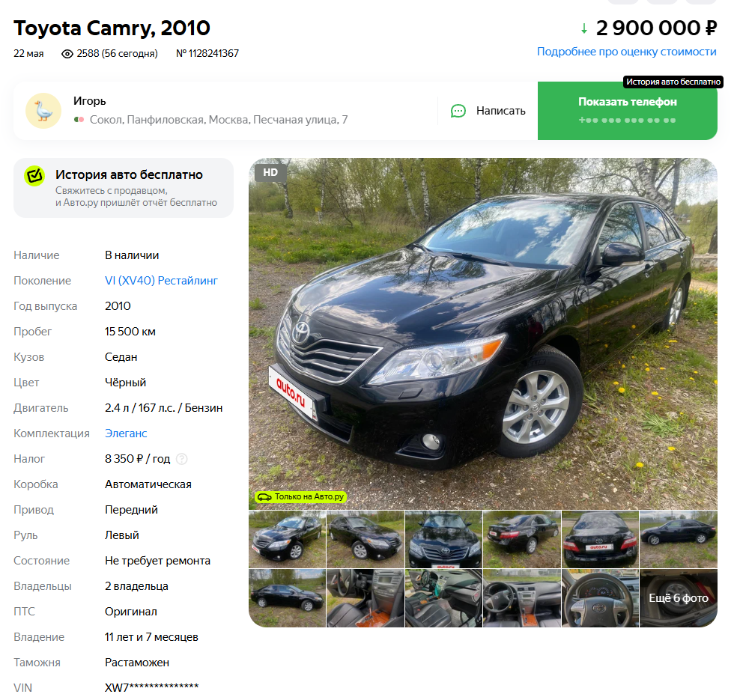The height and width of the screenshot is (700, 740).
Task: Open 'Подробнее про оценку стоимости' link
Action: click(626, 52)
